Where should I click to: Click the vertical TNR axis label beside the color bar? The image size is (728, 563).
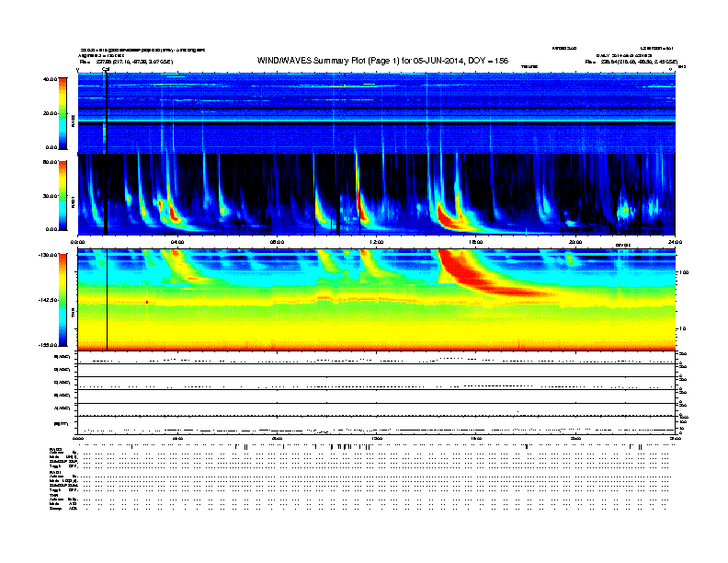click(73, 313)
